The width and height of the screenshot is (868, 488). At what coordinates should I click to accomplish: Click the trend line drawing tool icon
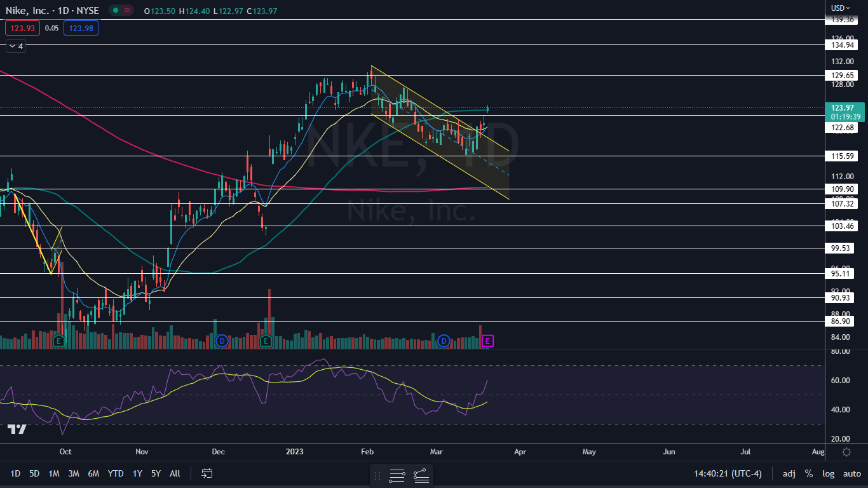pos(421,475)
